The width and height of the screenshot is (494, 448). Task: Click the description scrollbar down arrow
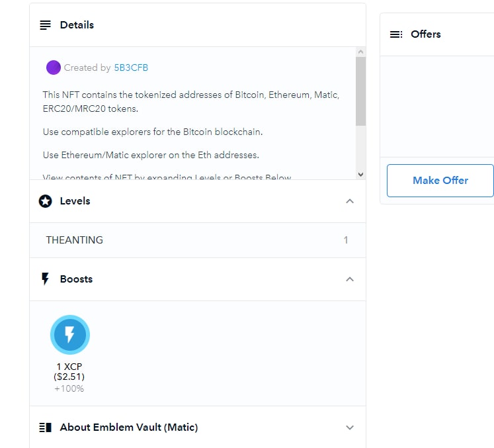[360, 174]
